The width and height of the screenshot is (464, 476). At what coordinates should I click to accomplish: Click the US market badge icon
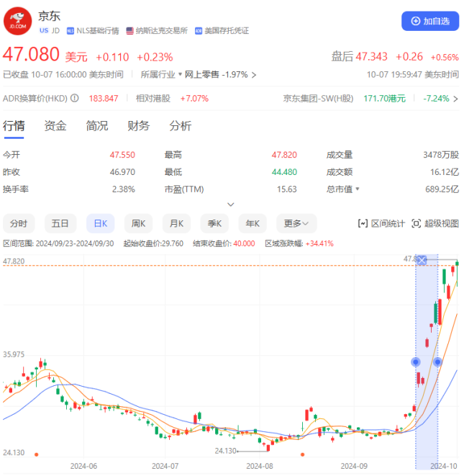point(44,31)
